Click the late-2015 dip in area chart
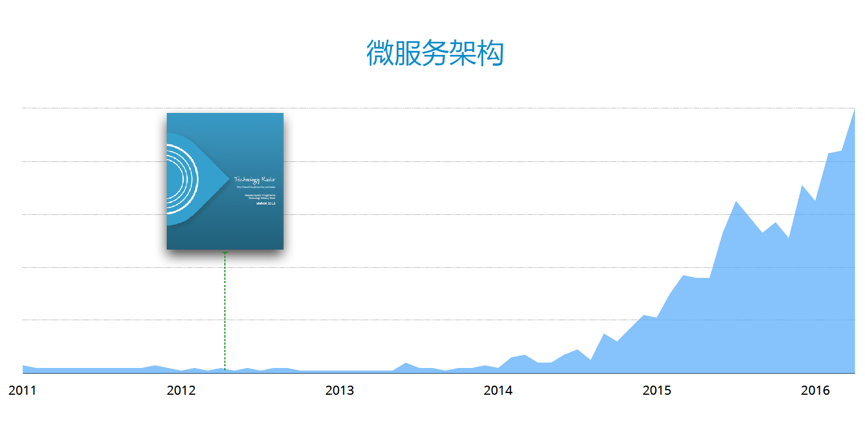 788,238
